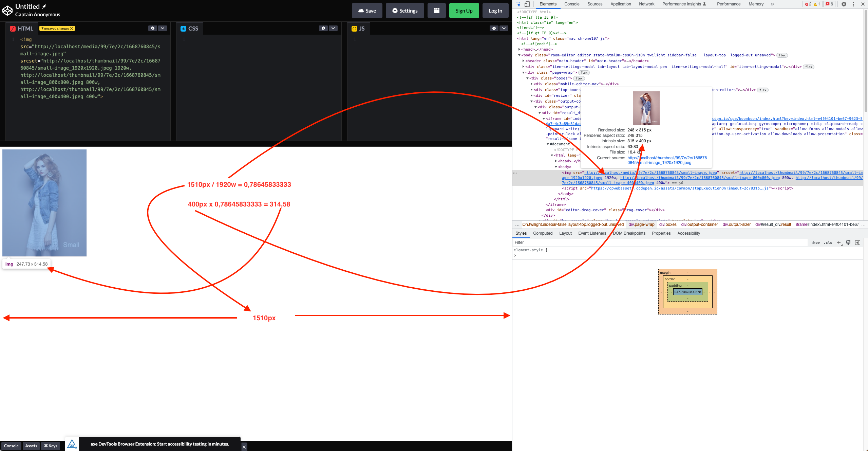Click the axe DevTools logo icon

[72, 444]
